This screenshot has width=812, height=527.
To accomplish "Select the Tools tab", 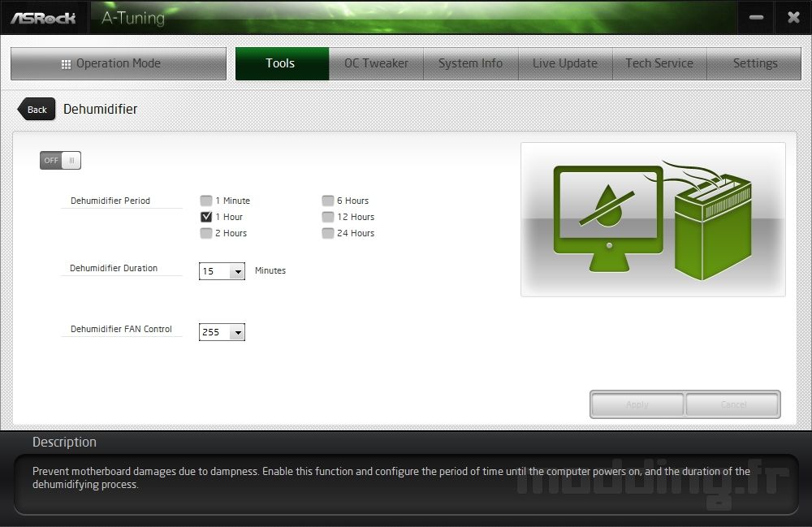I will point(282,63).
